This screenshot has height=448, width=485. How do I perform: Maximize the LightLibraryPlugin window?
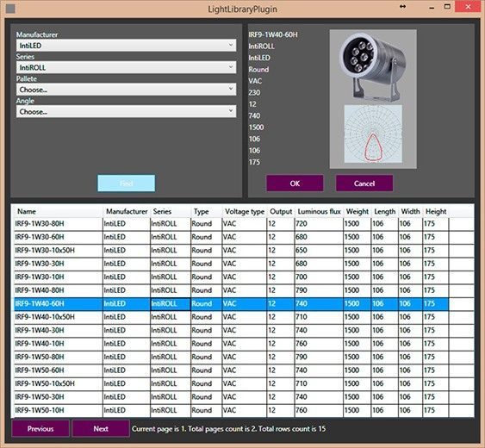pos(447,7)
